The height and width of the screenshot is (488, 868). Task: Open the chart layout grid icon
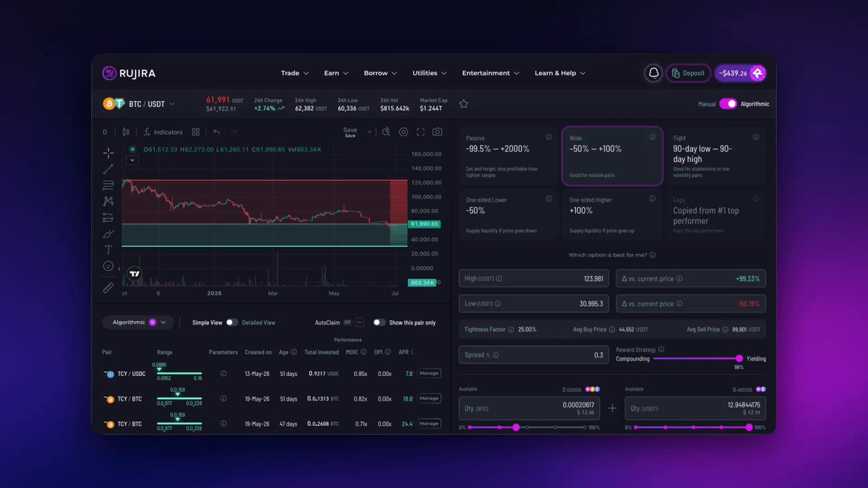tap(195, 132)
